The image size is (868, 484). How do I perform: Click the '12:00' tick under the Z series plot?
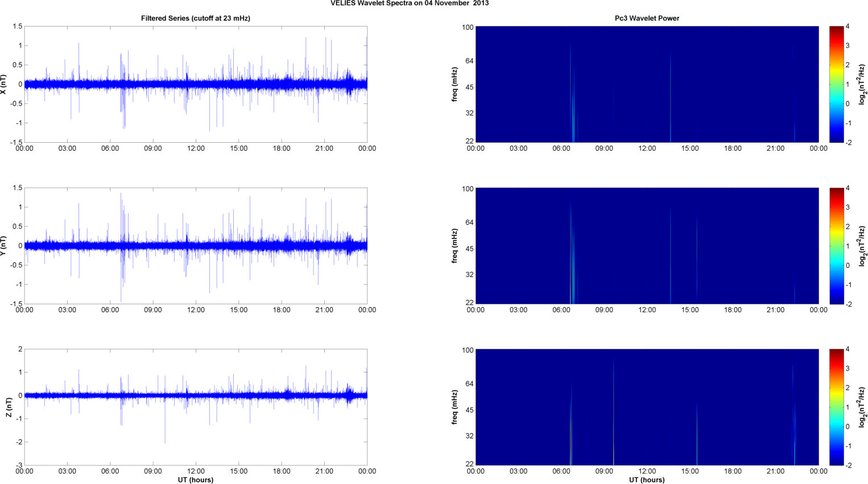[x=196, y=471]
